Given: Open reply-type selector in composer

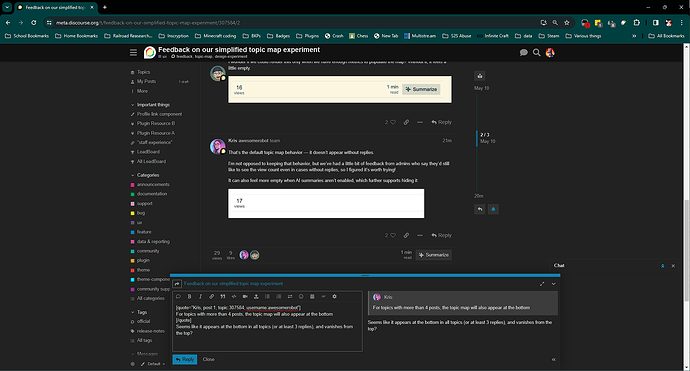Looking at the screenshot, I should pyautogui.click(x=177, y=284).
